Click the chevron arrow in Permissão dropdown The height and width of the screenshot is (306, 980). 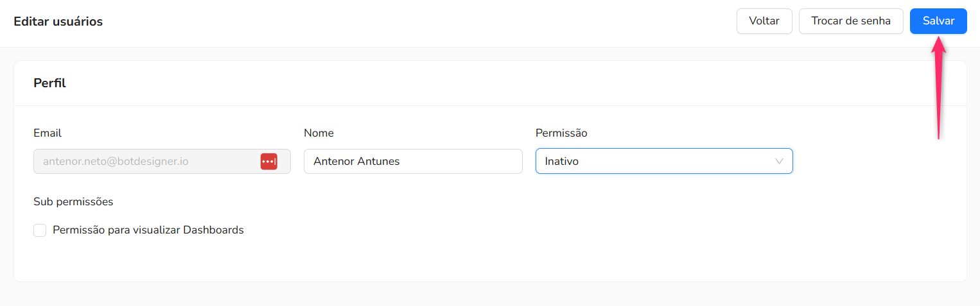pos(779,162)
